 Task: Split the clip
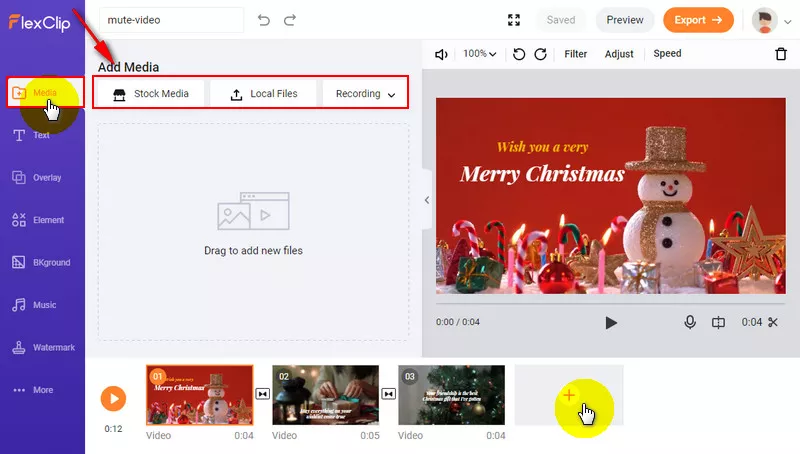pyautogui.click(x=718, y=322)
